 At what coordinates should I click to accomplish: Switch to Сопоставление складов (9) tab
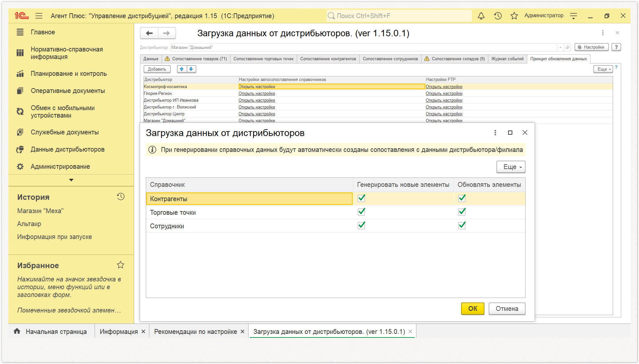pos(455,59)
